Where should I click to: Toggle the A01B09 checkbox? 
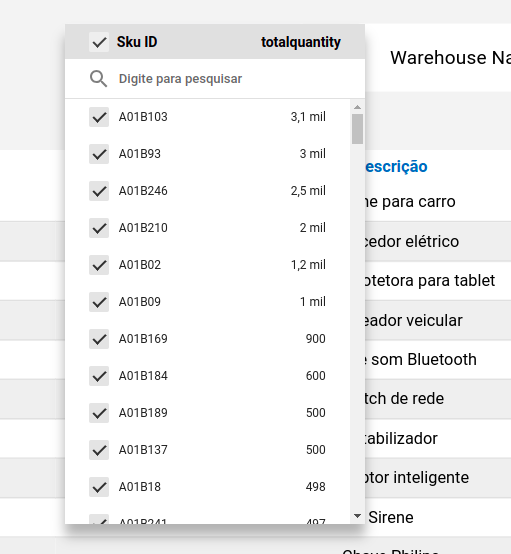99,302
